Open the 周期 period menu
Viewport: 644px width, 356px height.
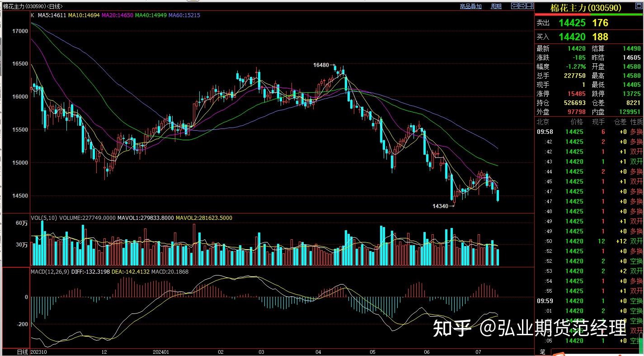(496, 6)
